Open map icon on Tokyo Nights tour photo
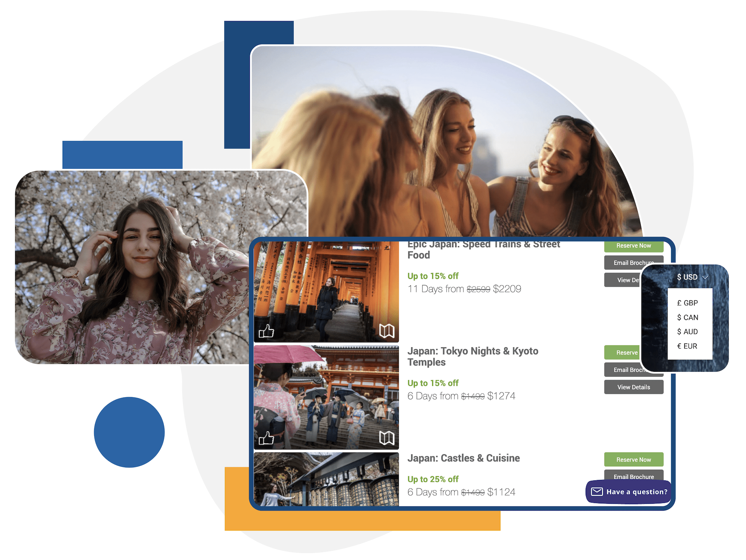Viewport: 746px width, 560px height. [387, 438]
